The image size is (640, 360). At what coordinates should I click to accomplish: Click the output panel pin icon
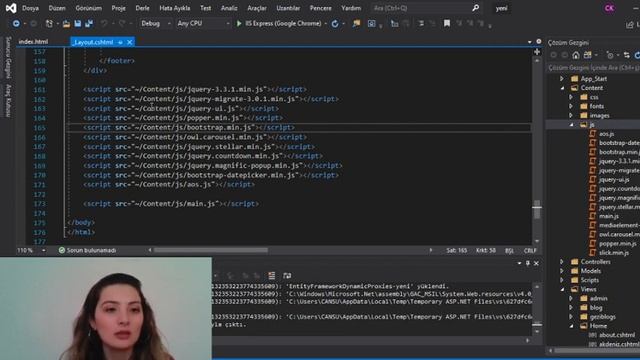(x=528, y=263)
